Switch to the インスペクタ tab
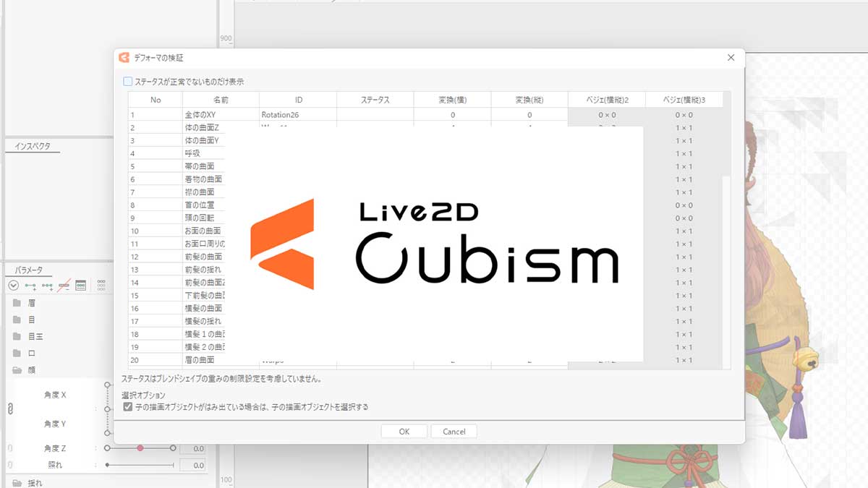The image size is (868, 488). coord(33,147)
